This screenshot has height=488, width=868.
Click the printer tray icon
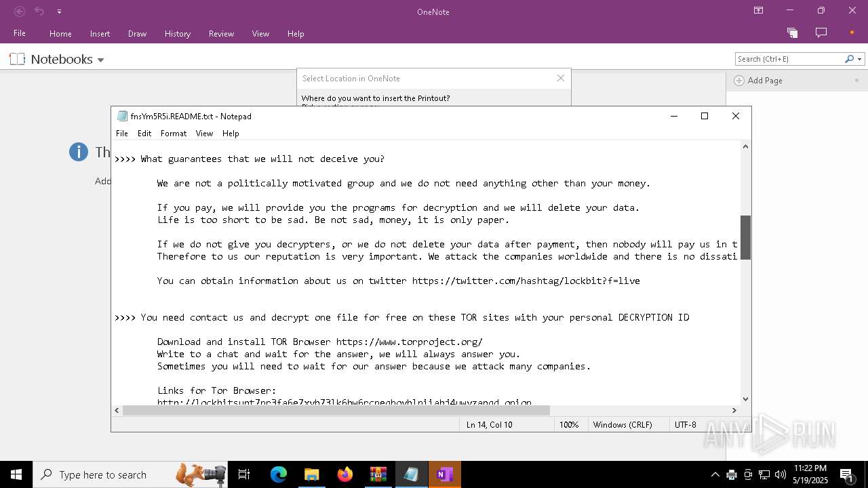pyautogui.click(x=732, y=474)
